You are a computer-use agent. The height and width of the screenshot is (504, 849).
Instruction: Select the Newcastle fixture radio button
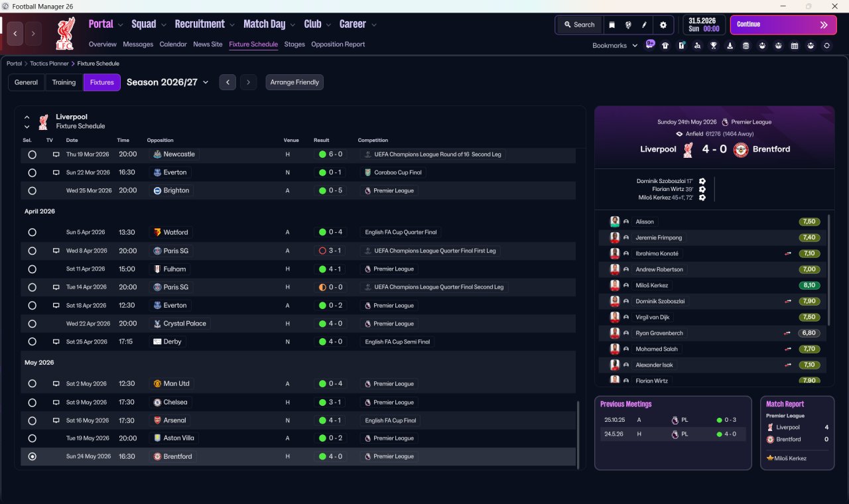pos(32,155)
